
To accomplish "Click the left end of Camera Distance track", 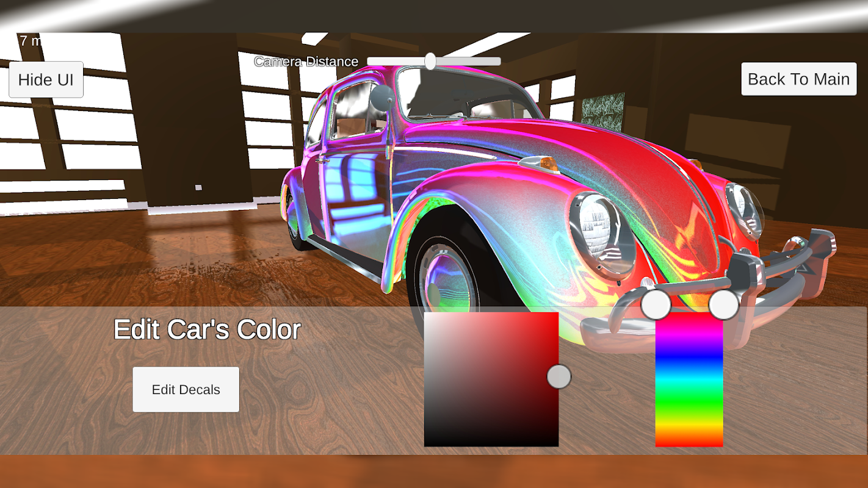I will tap(371, 61).
